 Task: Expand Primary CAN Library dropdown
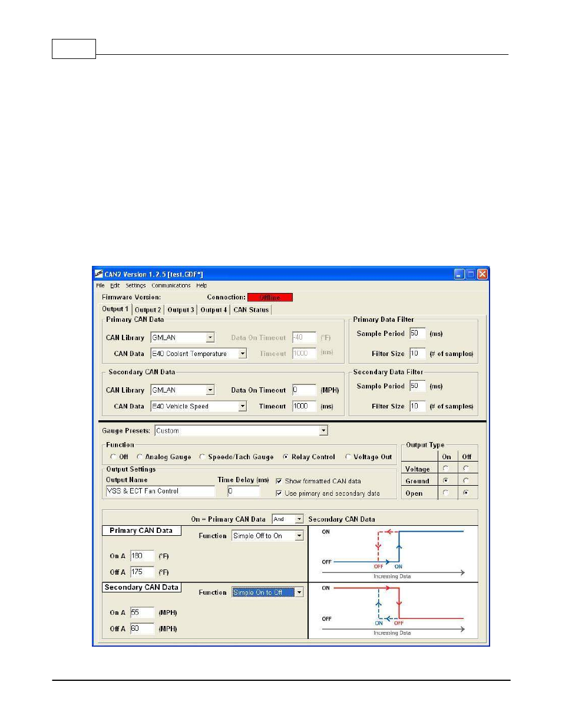210,338
